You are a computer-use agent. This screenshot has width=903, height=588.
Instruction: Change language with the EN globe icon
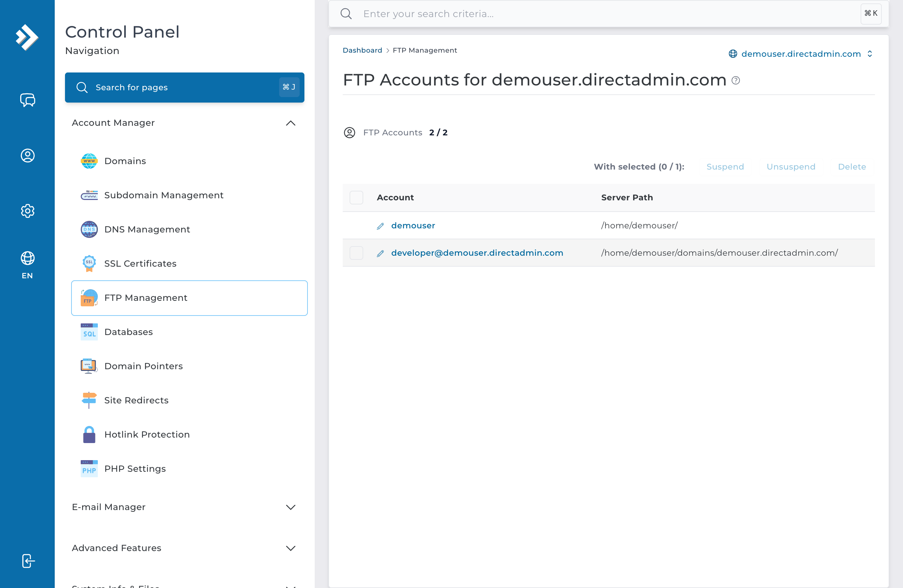(x=27, y=265)
